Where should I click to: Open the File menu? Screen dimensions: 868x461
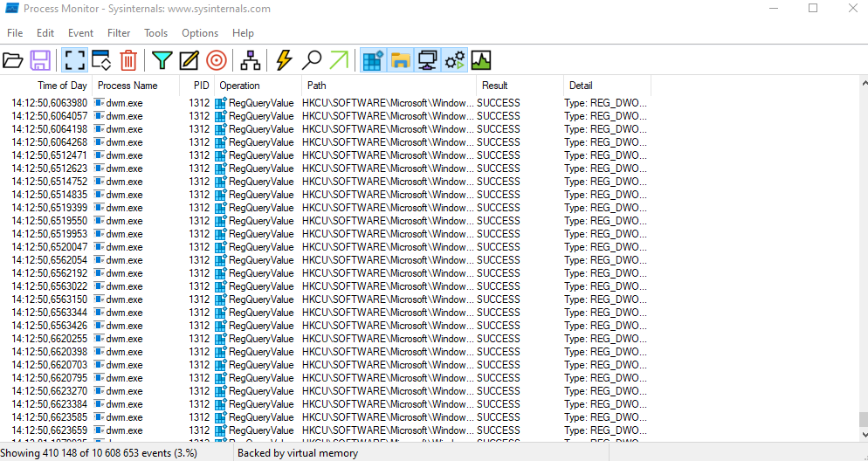pyautogui.click(x=15, y=33)
